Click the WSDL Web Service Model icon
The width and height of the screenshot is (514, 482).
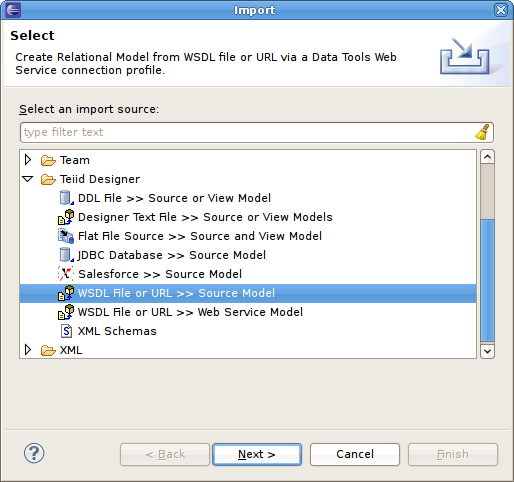(66, 312)
